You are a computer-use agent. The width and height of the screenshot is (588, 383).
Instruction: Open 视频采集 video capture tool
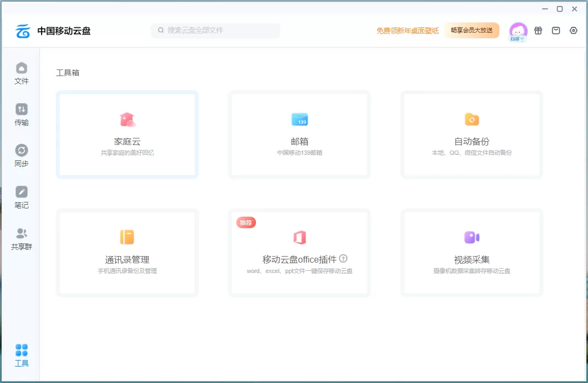click(471, 252)
